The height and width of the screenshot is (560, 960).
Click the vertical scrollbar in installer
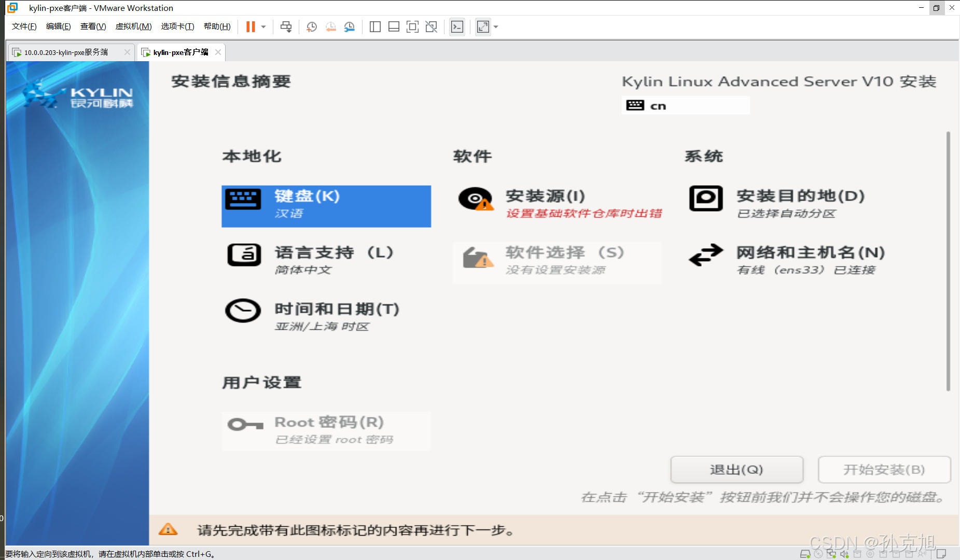coord(948,261)
